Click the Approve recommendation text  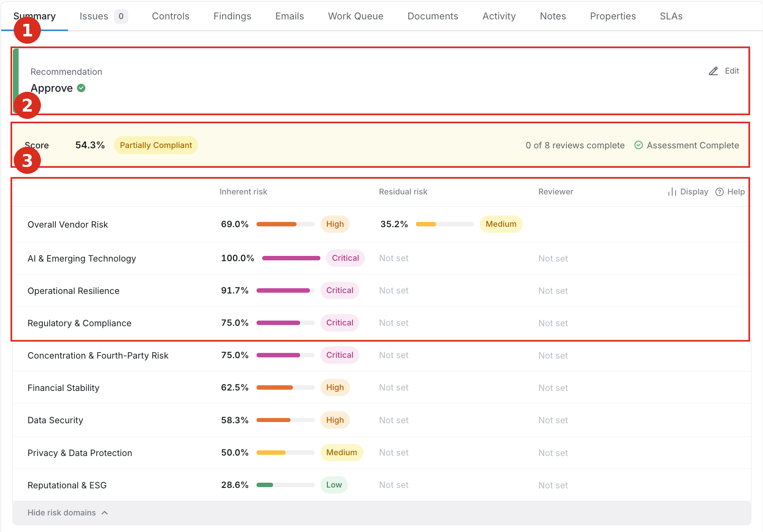coord(52,88)
